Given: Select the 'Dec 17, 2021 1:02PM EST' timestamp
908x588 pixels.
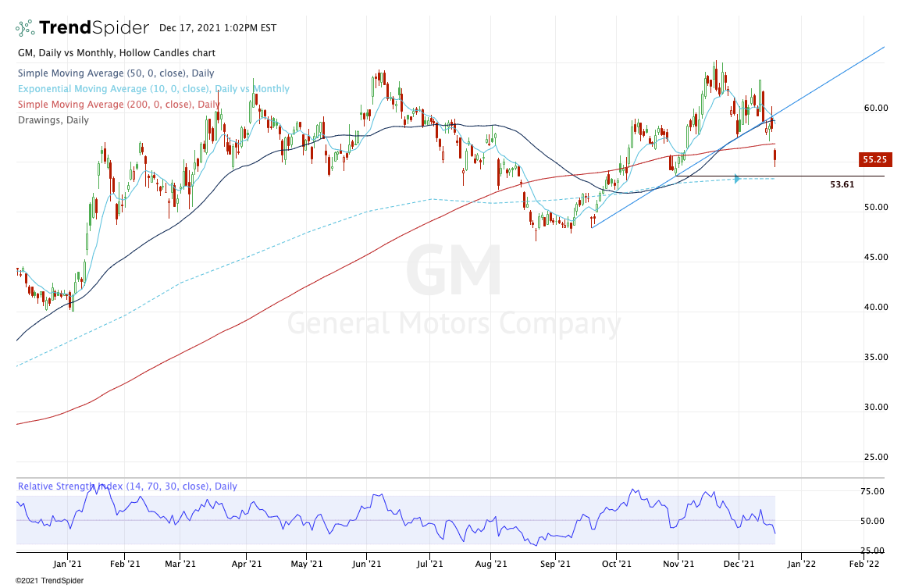Looking at the screenshot, I should pyautogui.click(x=218, y=28).
